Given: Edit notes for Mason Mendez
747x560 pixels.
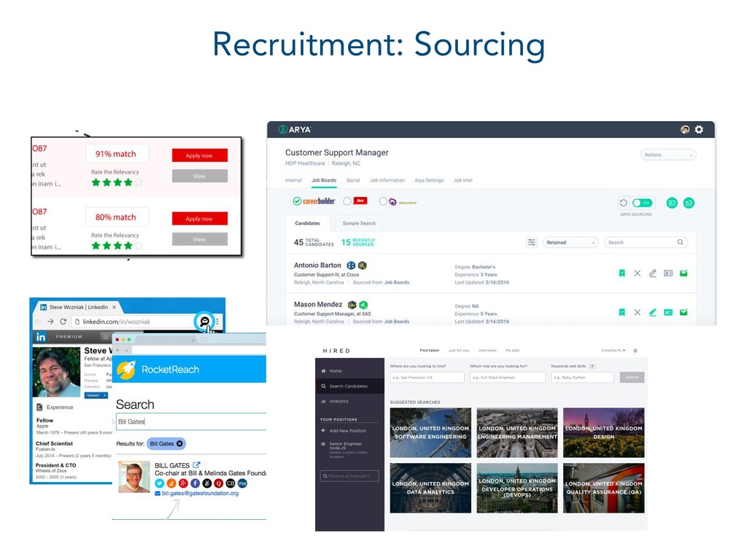Looking at the screenshot, I should (653, 312).
